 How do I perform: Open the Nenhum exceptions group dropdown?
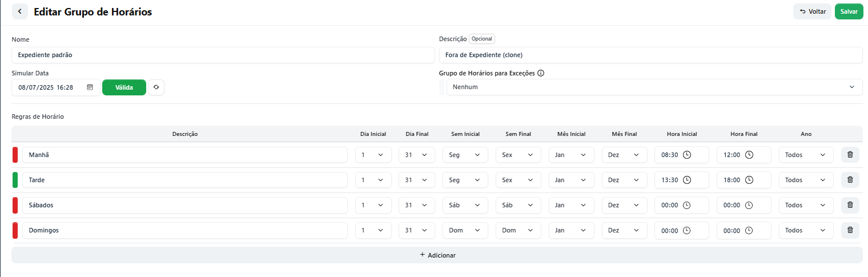pos(654,87)
